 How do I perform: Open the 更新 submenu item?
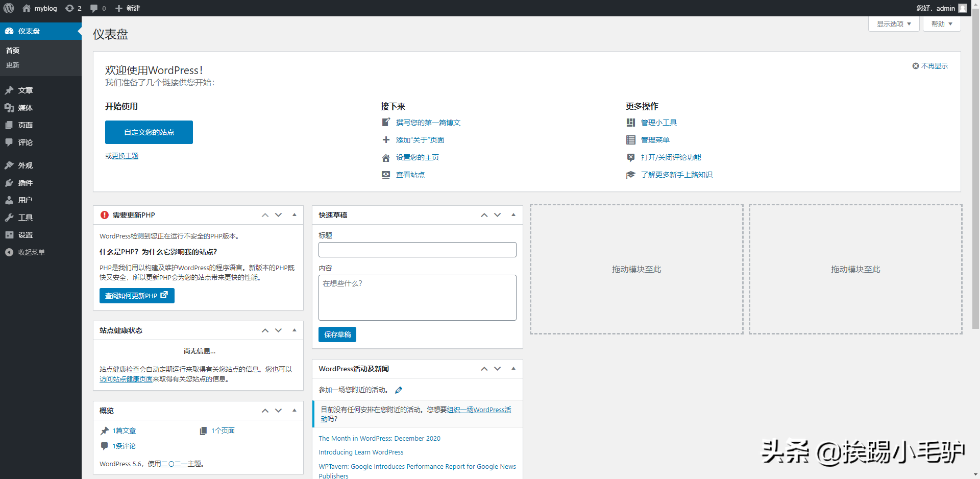coord(13,65)
